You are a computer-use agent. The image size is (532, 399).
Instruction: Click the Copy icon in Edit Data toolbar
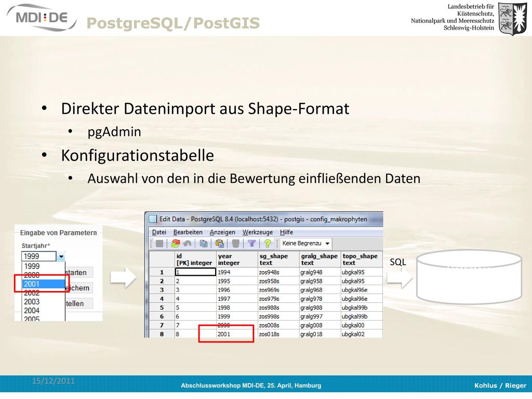click(x=204, y=243)
